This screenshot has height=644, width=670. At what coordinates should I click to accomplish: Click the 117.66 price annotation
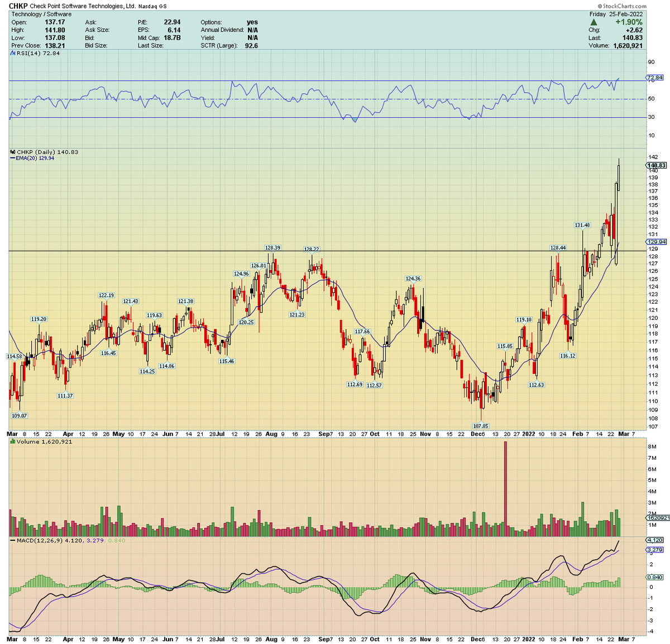point(362,331)
